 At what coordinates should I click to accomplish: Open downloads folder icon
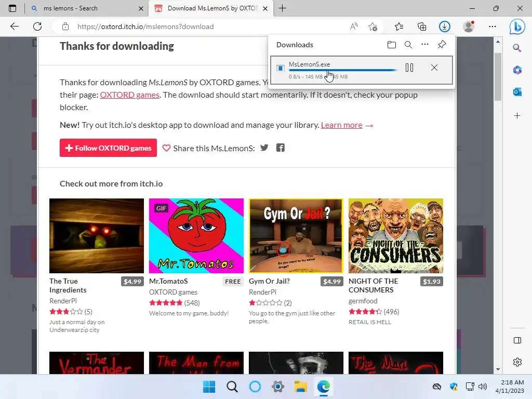tap(392, 45)
